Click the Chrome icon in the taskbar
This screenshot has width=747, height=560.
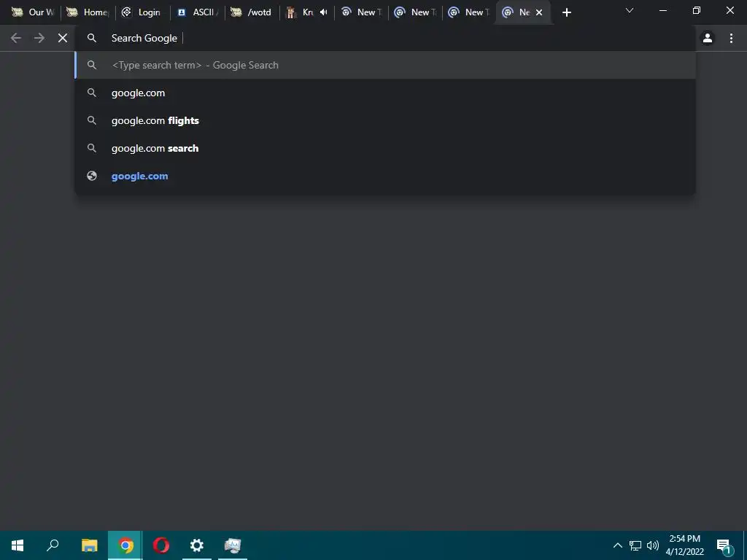click(x=125, y=545)
